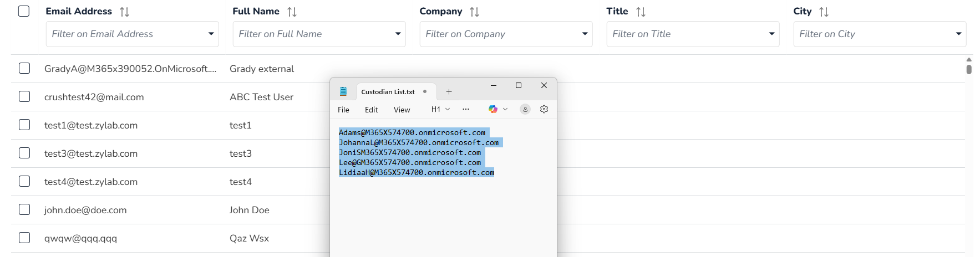Viewport: 980px width, 257px height.
Task: Open Notepad settings gear
Action: click(544, 109)
